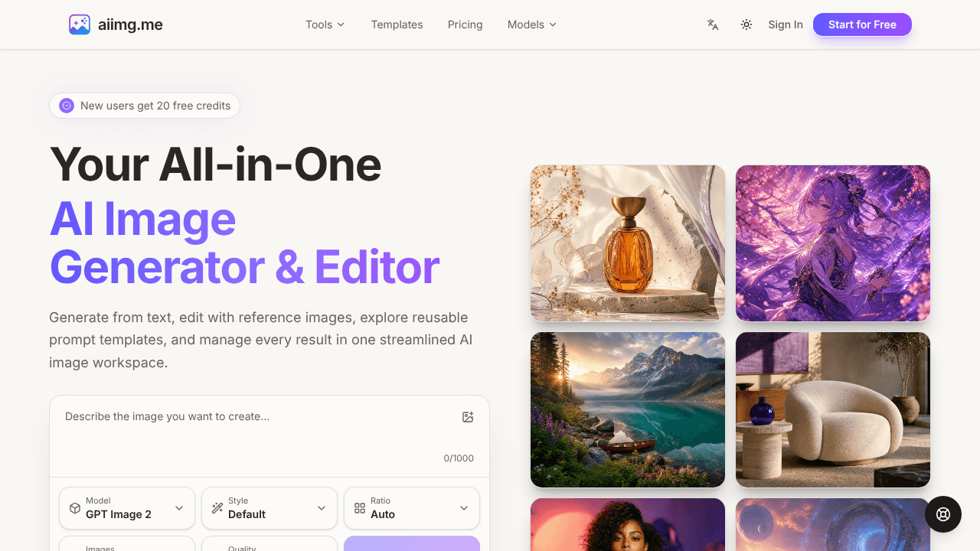Open the cosmic swirl sample image
Screen dimensions: 980x551
pos(833,525)
